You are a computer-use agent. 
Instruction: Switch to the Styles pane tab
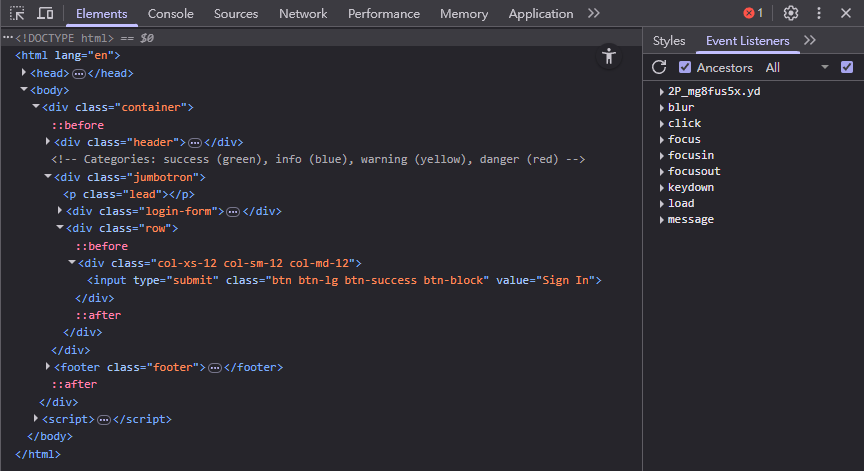[x=669, y=41]
